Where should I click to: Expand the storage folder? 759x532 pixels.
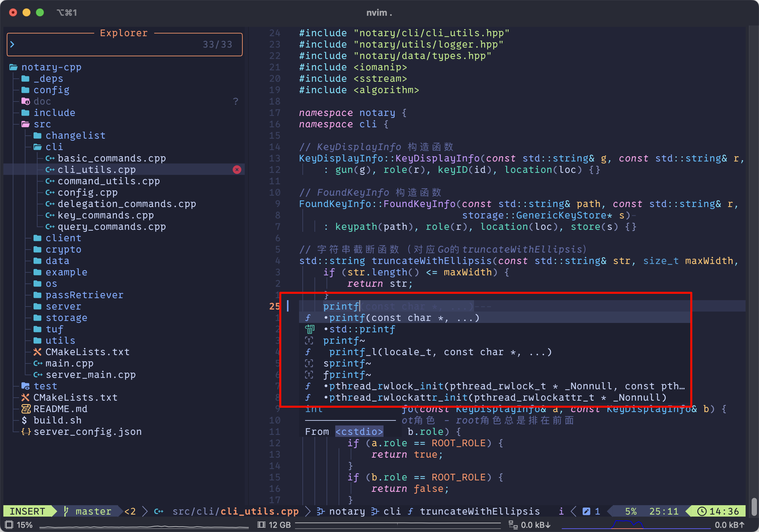[66, 318]
